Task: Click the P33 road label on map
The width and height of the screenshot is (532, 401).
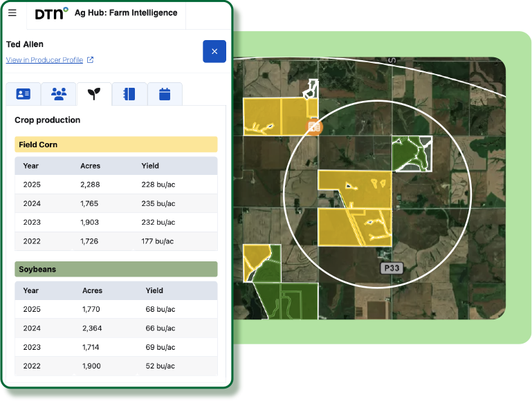Action: click(x=392, y=268)
